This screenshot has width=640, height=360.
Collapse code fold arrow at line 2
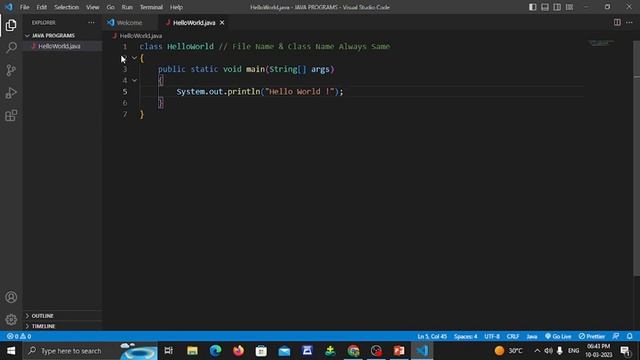click(134, 58)
